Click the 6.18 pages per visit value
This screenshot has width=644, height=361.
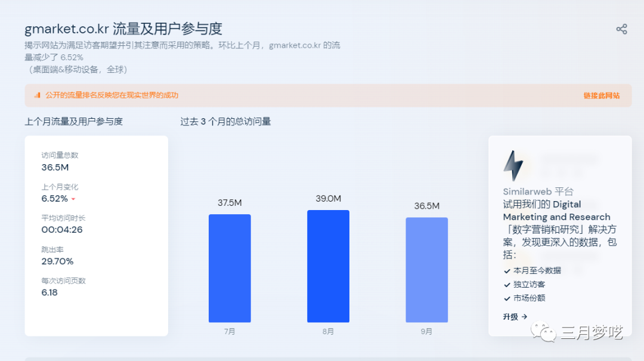point(49,293)
